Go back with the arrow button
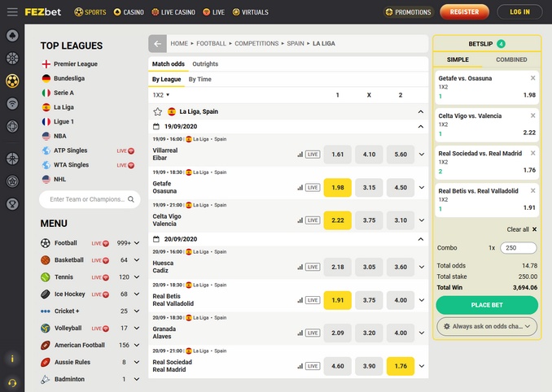Screen dimensions: 552x392 click(x=157, y=44)
